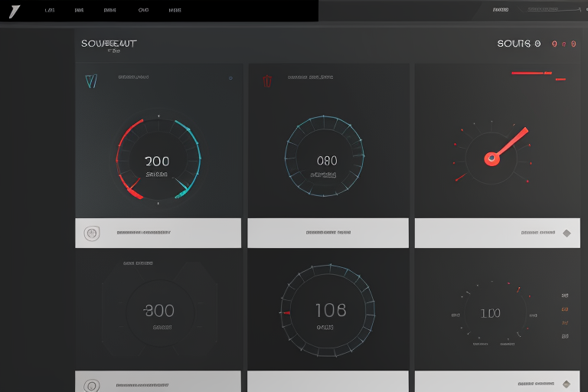
Task: Click the slanted logo icon in the top-left corner
Action: [x=13, y=11]
